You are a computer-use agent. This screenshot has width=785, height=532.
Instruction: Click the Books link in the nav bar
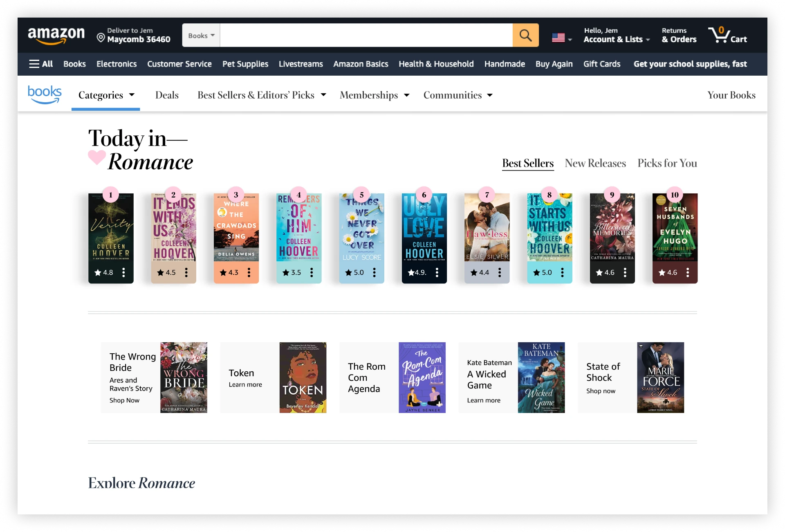74,64
